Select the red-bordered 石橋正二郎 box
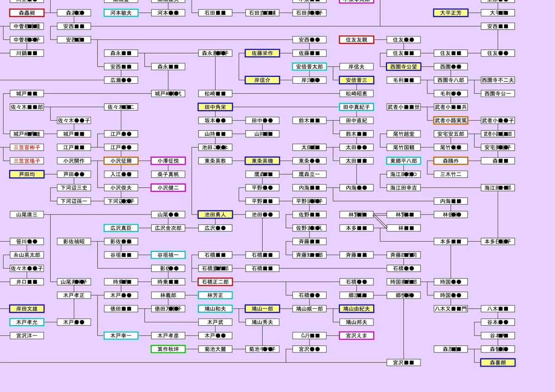555x392 pixels. (215, 282)
